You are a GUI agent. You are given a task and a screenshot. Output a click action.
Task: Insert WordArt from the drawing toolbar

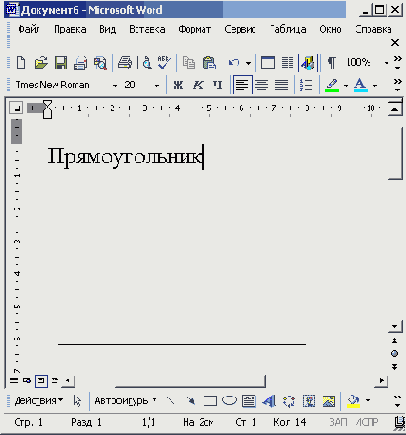coord(269,401)
